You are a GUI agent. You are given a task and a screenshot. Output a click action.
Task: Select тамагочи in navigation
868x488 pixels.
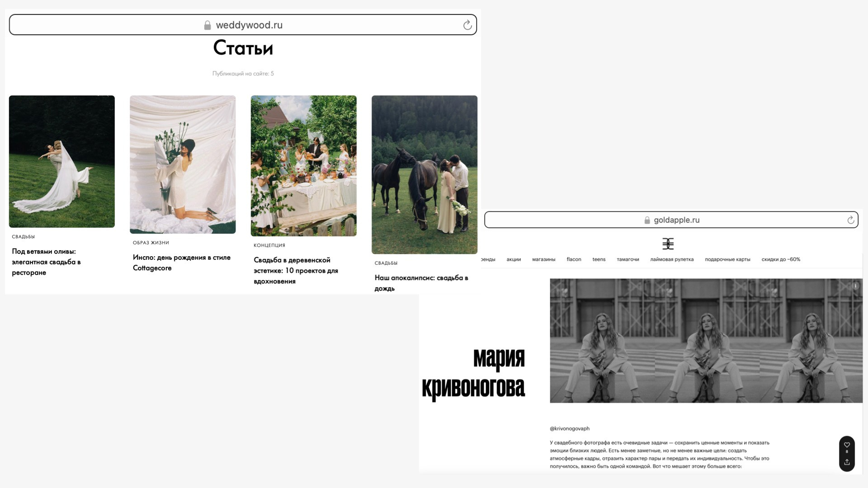tap(627, 259)
